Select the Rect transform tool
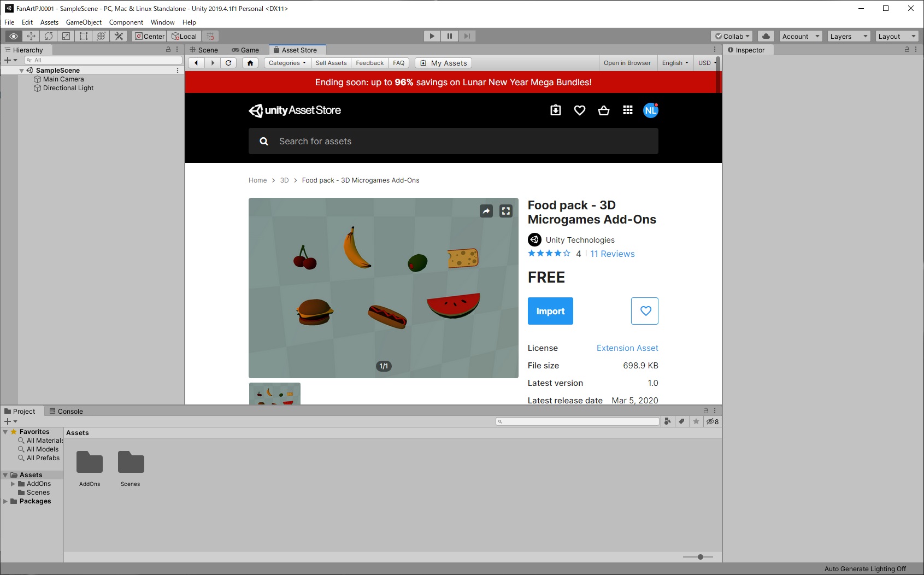 (84, 36)
